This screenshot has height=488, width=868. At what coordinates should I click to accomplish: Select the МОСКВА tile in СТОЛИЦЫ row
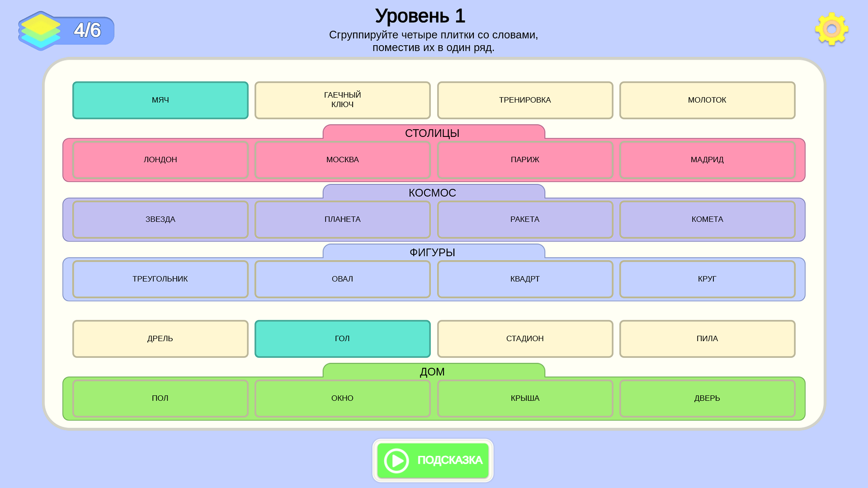pos(342,160)
